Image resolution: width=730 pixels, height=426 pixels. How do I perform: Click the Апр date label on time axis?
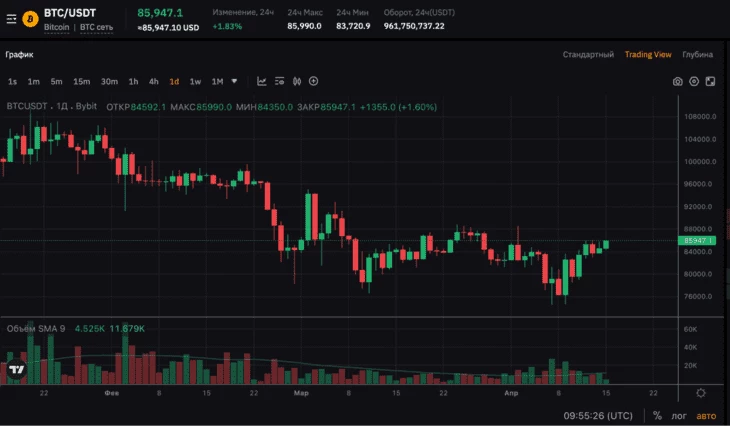point(511,393)
